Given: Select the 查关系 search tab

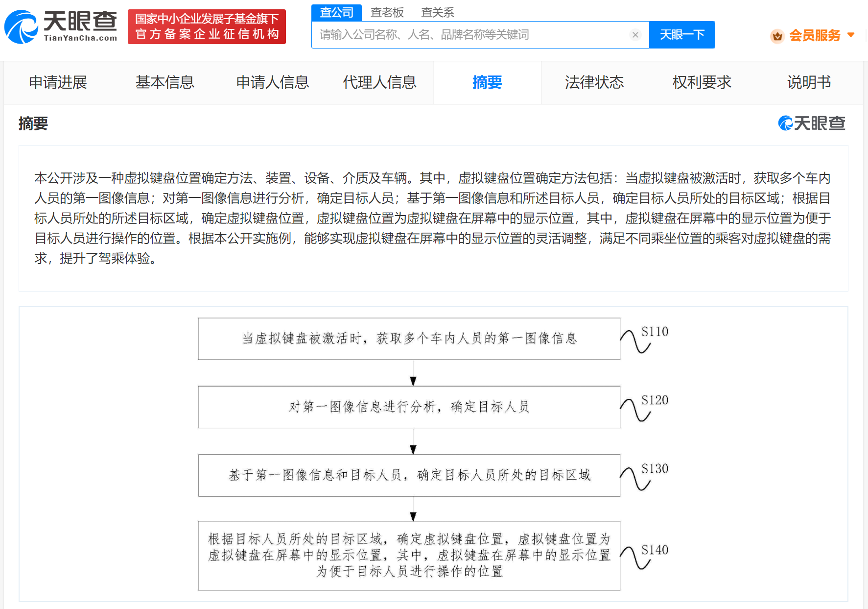Looking at the screenshot, I should pyautogui.click(x=437, y=12).
